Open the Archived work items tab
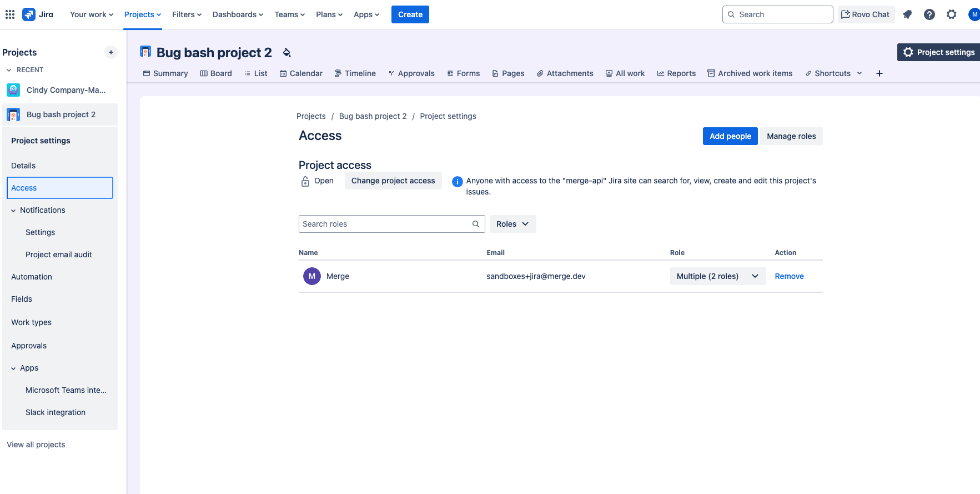This screenshot has width=980, height=494. pyautogui.click(x=750, y=73)
